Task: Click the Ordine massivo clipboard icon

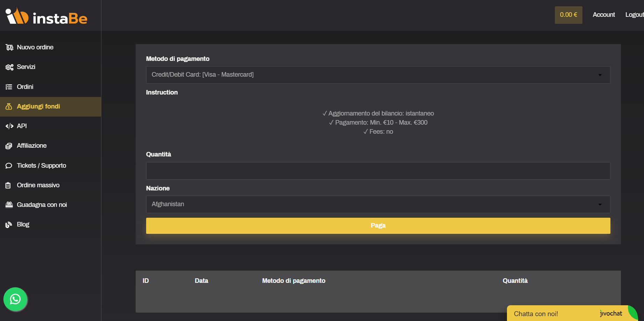Action: 8,185
